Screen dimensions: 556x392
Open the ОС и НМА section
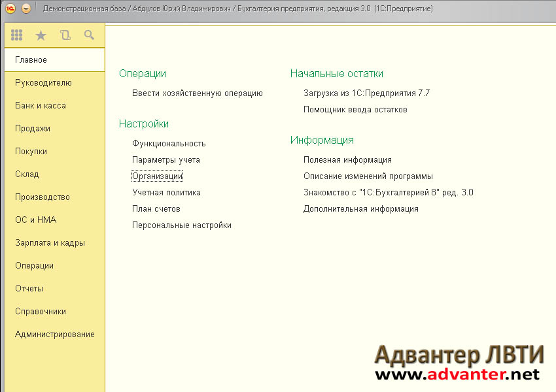pyautogui.click(x=54, y=220)
